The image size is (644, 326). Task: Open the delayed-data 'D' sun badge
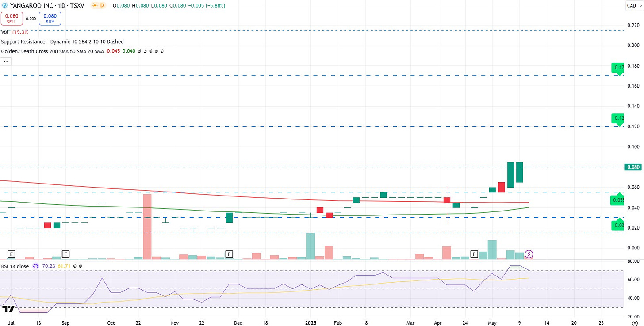[98, 6]
